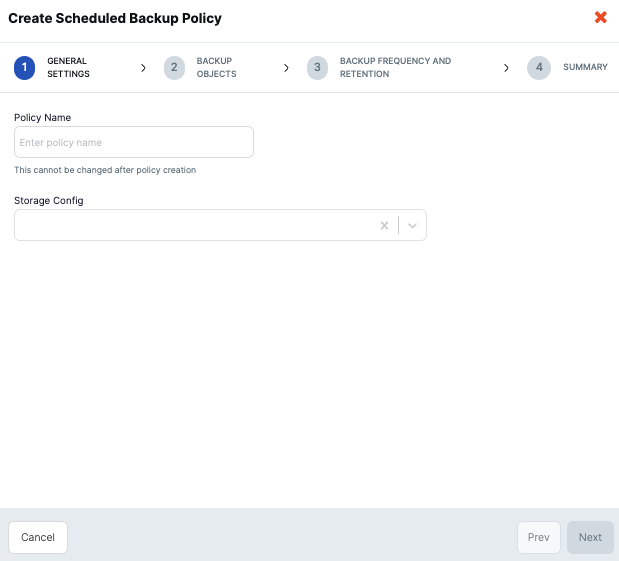Click the chevron after General Settings
This screenshot has height=561, width=619.
point(143,68)
